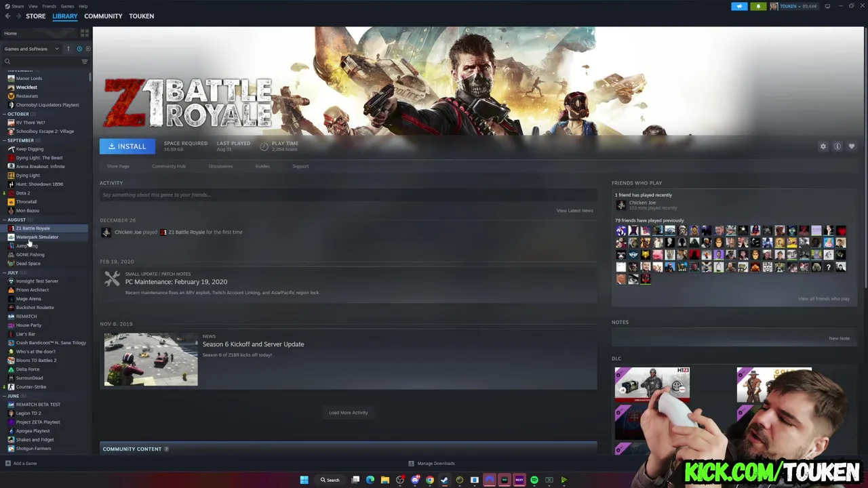Open Big Picture mode display icon
The width and height of the screenshot is (868, 488).
827,6
